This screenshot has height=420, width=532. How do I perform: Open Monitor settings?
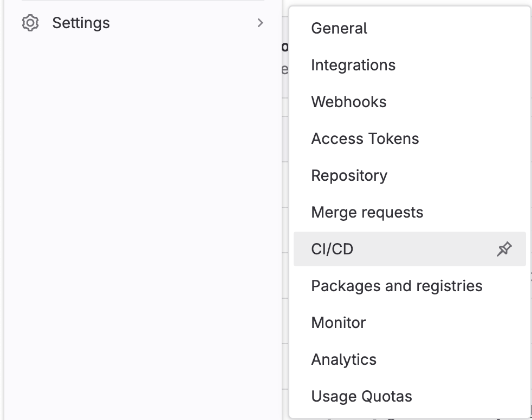click(339, 323)
